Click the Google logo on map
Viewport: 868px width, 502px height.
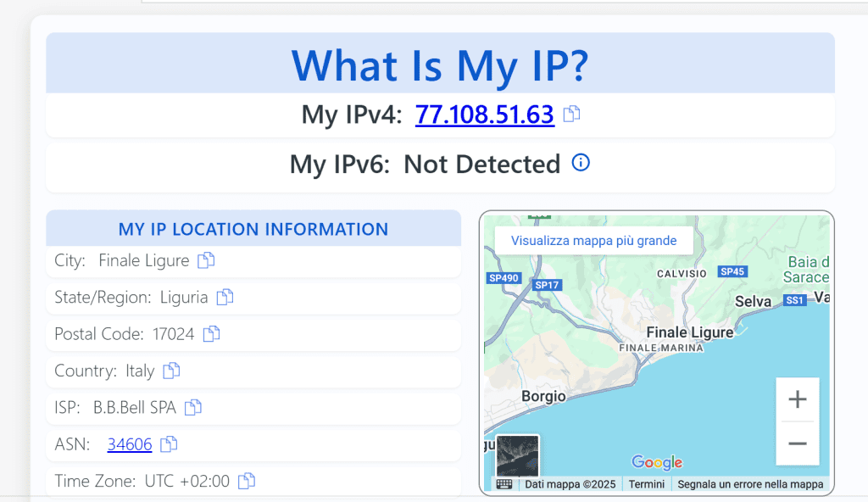[x=657, y=462]
